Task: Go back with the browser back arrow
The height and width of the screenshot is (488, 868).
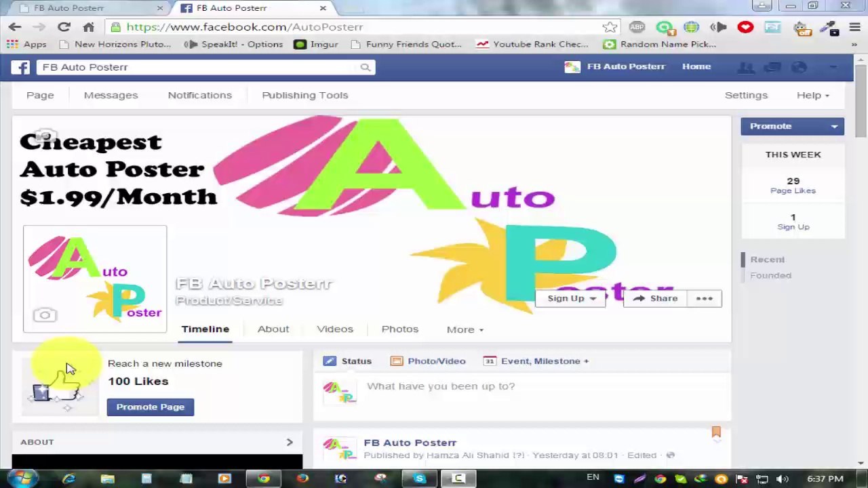Action: pyautogui.click(x=15, y=27)
